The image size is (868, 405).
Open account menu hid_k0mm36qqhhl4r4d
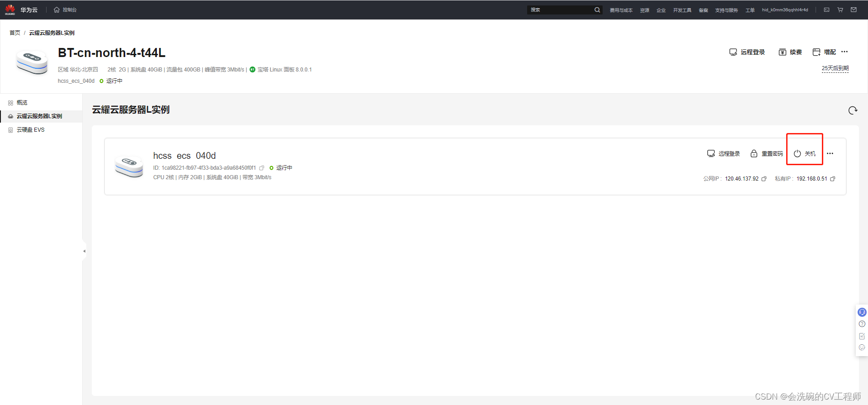pos(785,10)
